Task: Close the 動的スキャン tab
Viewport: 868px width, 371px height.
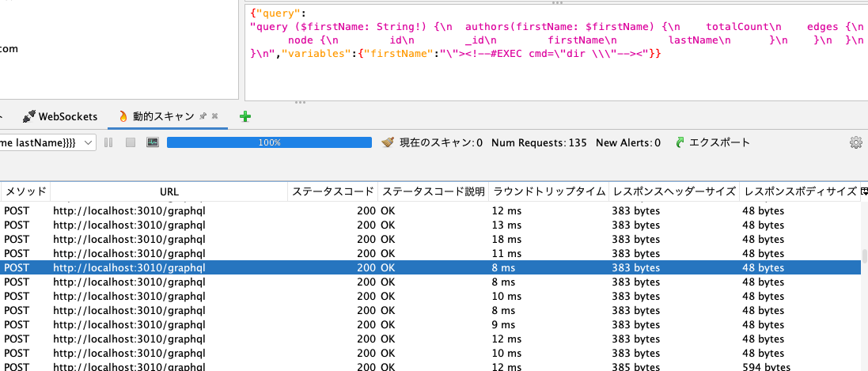Action: (x=214, y=116)
